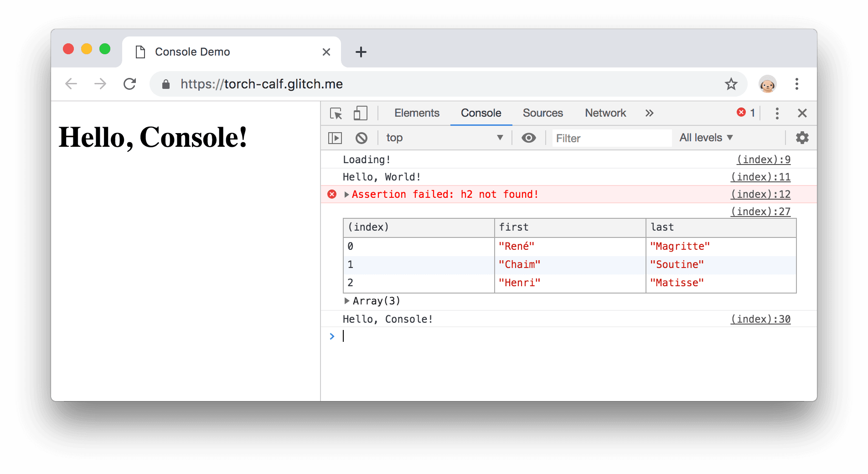Open the more panels chevron menu

pos(649,113)
